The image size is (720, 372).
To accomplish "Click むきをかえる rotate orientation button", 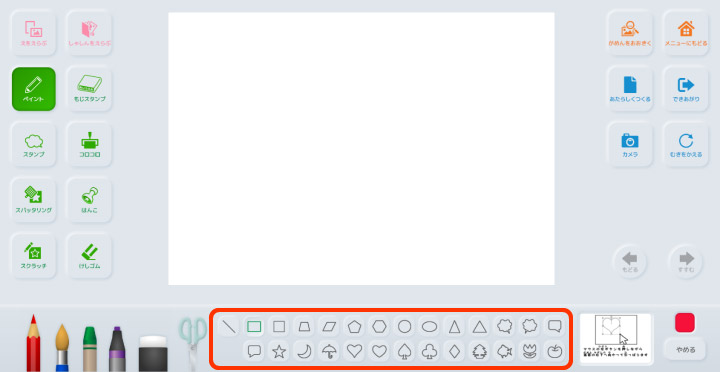I will (x=686, y=145).
